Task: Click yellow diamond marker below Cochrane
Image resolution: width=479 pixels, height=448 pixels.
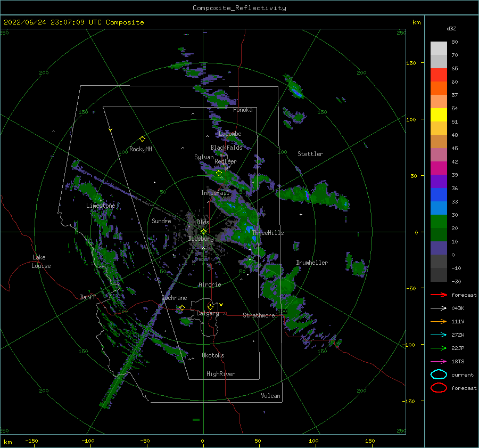Action: click(x=183, y=307)
